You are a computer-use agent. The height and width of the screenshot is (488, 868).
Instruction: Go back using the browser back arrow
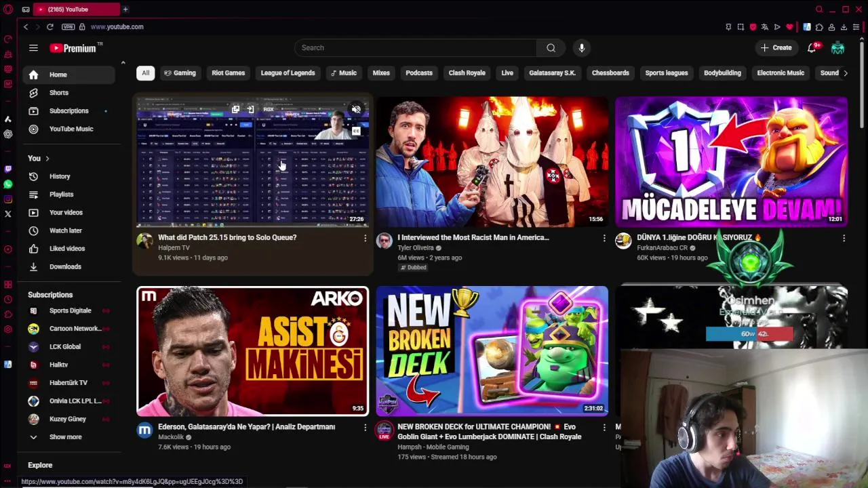tap(26, 27)
